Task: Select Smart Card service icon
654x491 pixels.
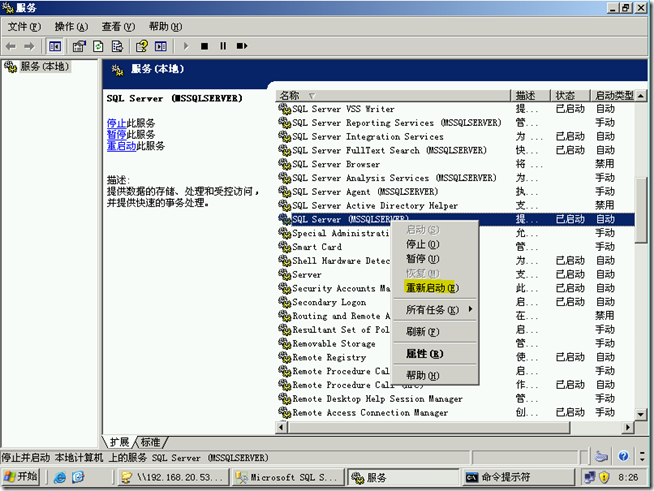Action: (x=284, y=247)
